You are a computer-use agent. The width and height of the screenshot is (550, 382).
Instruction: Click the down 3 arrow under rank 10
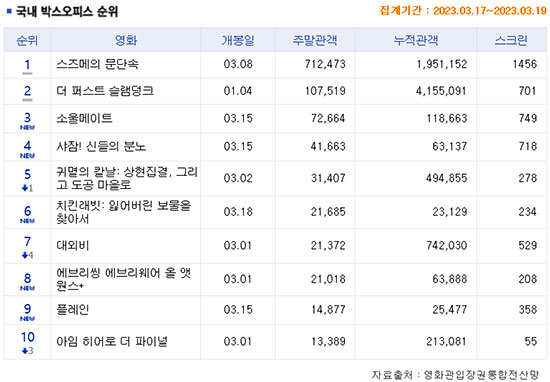point(27,350)
